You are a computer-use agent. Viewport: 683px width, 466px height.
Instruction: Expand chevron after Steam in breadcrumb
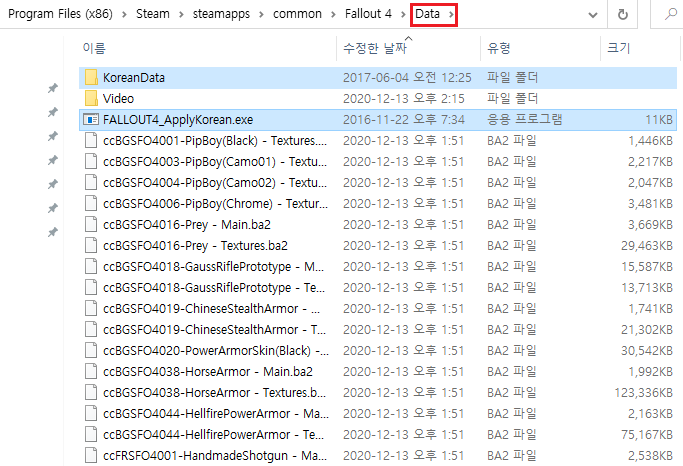(x=181, y=14)
